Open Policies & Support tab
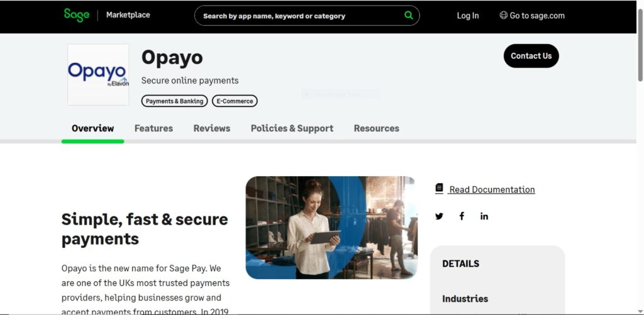The height and width of the screenshot is (315, 644). [x=292, y=128]
